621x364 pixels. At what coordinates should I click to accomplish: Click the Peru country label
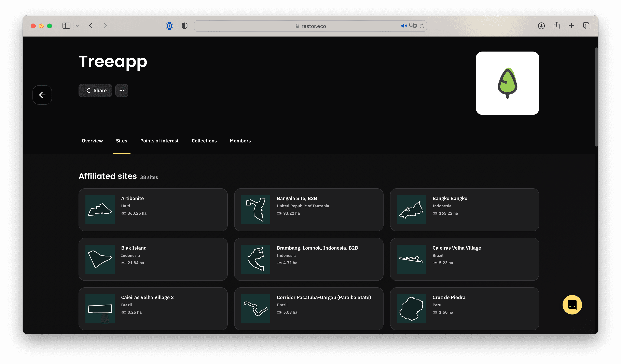[437, 305]
